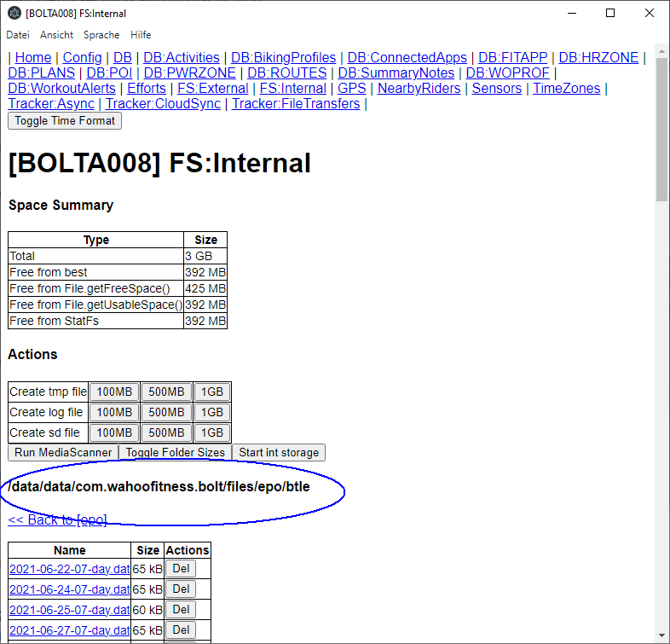Viewport: 670px width, 644px height.
Task: Open the Efforts link
Action: tap(146, 88)
